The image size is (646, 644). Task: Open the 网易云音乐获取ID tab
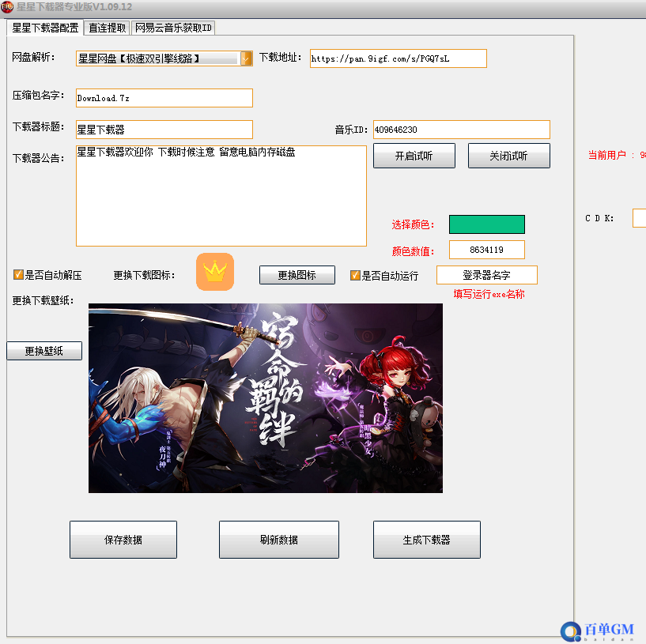pos(173,28)
